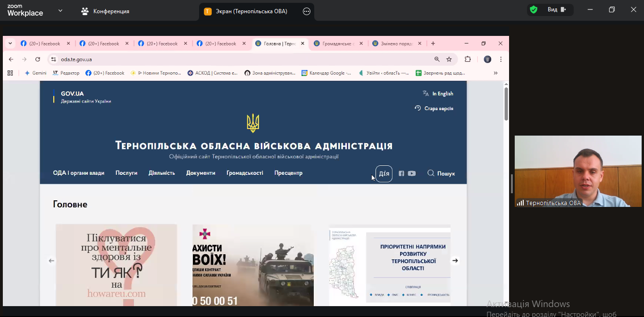Click the Facebook icon in site header
The width and height of the screenshot is (644, 317).
click(401, 173)
